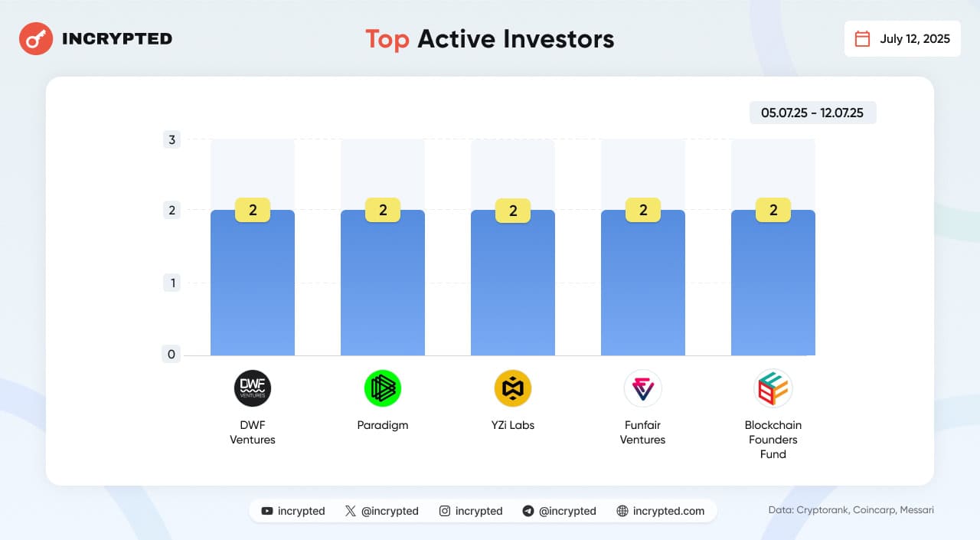Viewport: 980px width, 540px height.
Task: Click the Funfair Ventures text label
Action: click(643, 432)
